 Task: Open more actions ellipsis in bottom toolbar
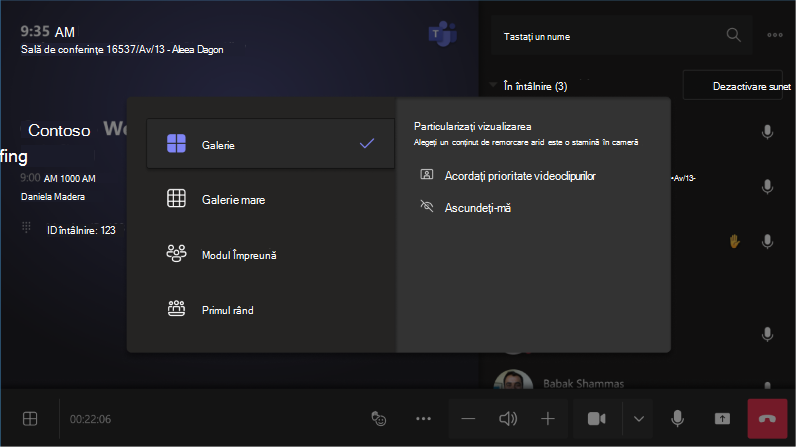click(x=423, y=419)
